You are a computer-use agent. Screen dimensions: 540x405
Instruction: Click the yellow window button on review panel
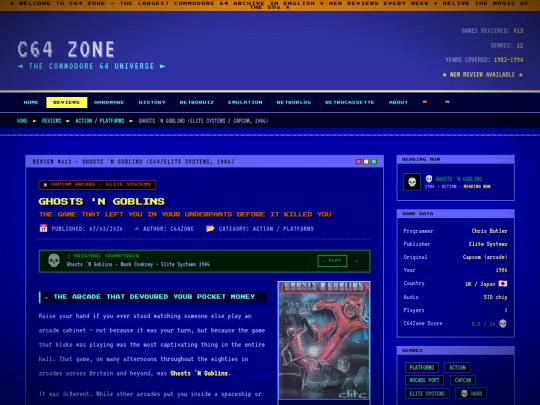[366, 162]
